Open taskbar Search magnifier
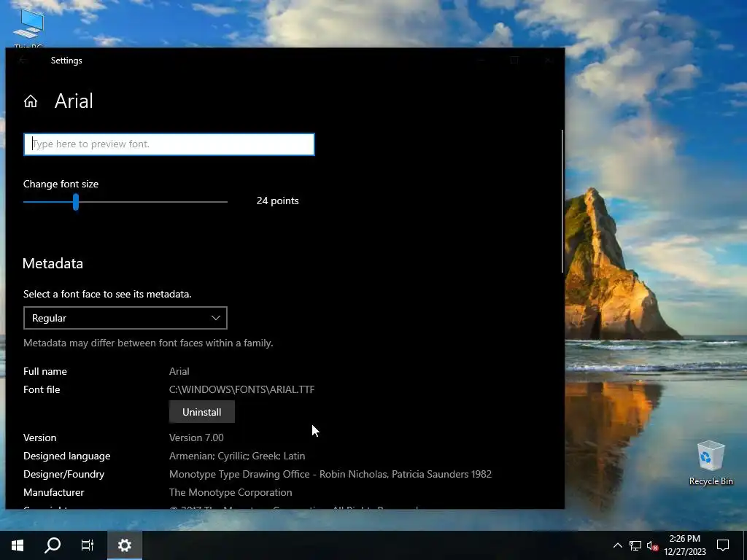 pyautogui.click(x=53, y=545)
